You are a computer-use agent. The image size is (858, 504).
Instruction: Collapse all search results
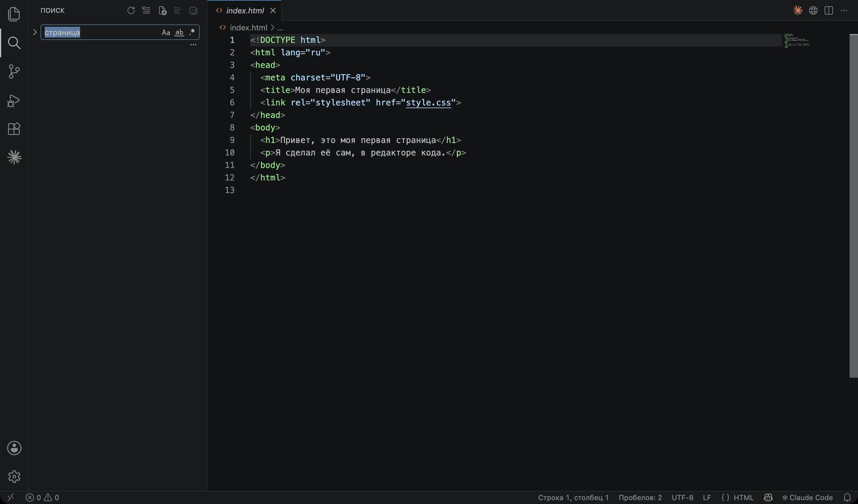(193, 11)
